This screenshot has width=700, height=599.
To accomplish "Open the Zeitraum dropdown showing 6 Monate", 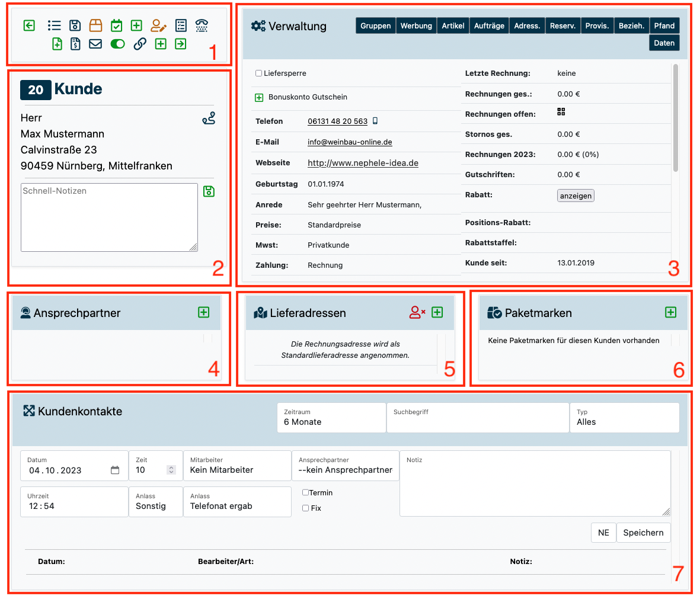I will 331,418.
